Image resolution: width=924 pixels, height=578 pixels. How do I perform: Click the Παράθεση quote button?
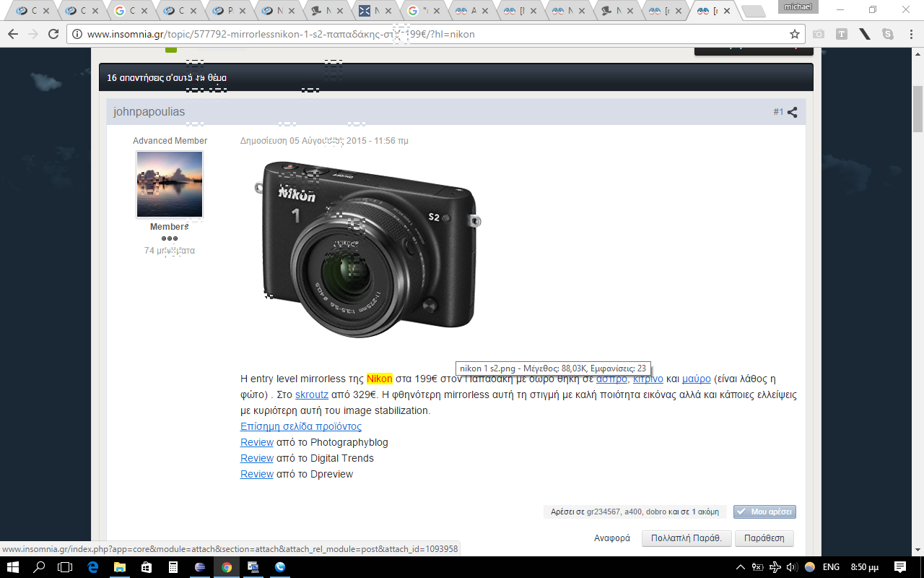(765, 538)
